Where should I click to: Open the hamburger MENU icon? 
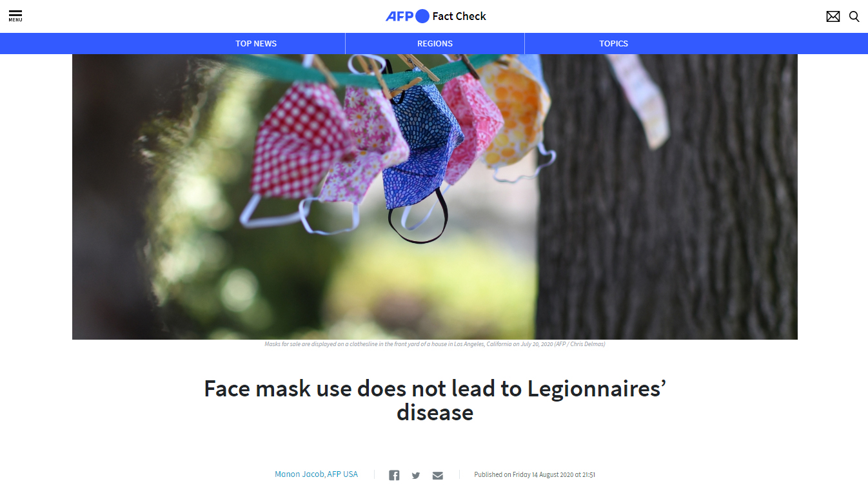click(x=15, y=16)
